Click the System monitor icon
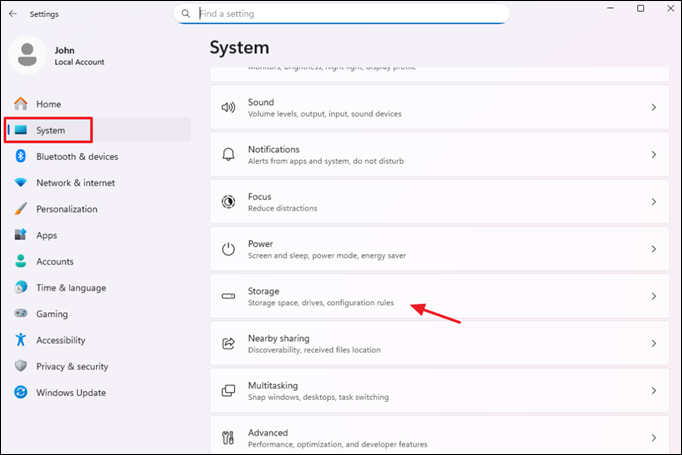The image size is (682, 455). click(x=20, y=130)
